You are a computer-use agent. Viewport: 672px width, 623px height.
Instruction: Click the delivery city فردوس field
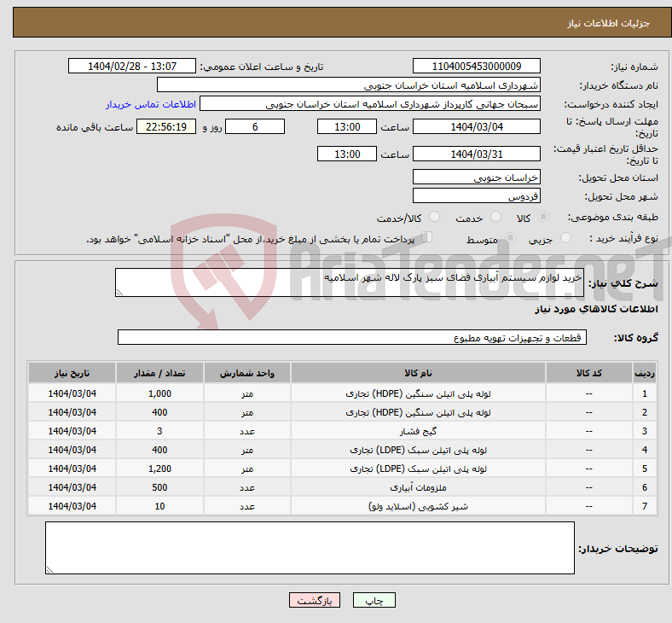tap(476, 196)
